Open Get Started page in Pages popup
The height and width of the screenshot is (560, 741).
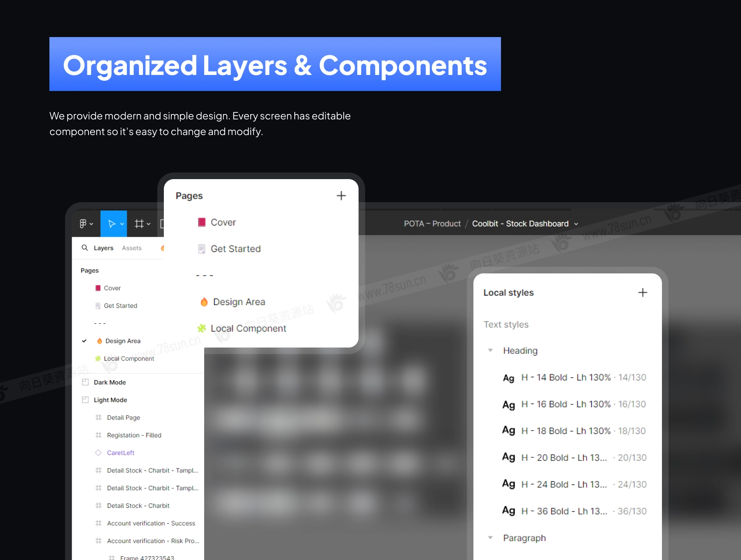click(x=235, y=249)
